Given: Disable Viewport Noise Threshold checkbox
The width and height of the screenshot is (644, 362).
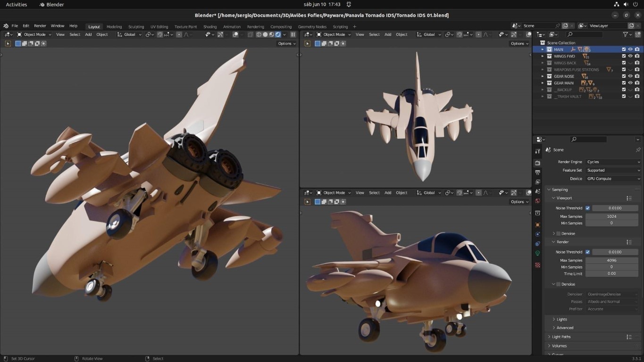Looking at the screenshot, I should 587,208.
